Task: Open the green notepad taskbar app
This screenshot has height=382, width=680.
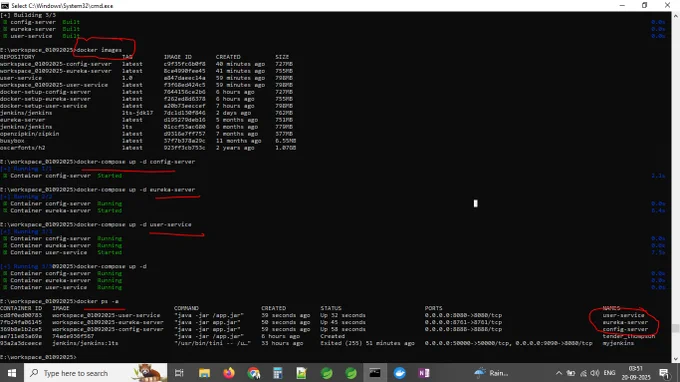Action: (x=302, y=373)
